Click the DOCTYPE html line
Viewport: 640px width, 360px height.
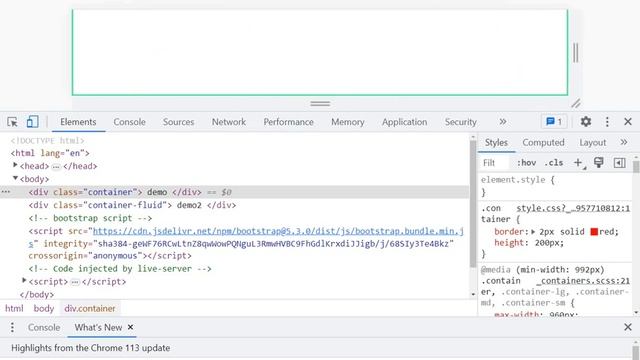pos(47,140)
